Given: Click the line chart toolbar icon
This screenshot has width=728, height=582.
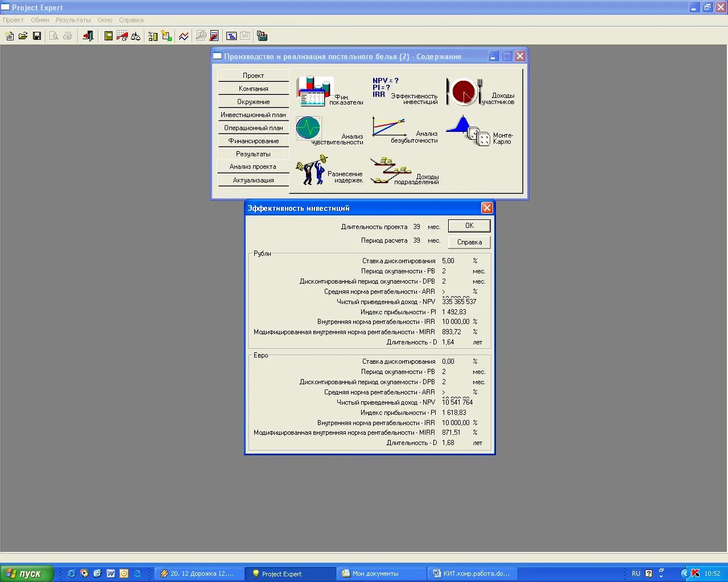Looking at the screenshot, I should coord(184,36).
